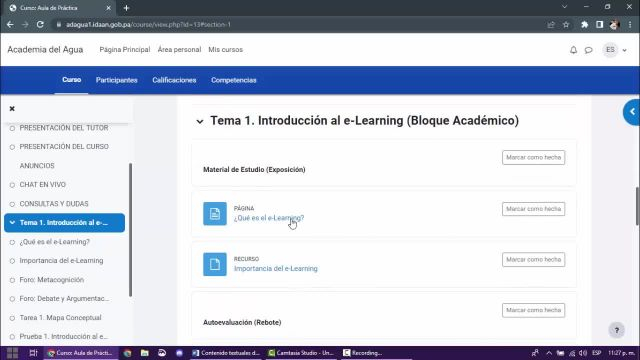The image size is (640, 360).
Task: Switch to the Calificaciones tab
Action: click(x=174, y=80)
